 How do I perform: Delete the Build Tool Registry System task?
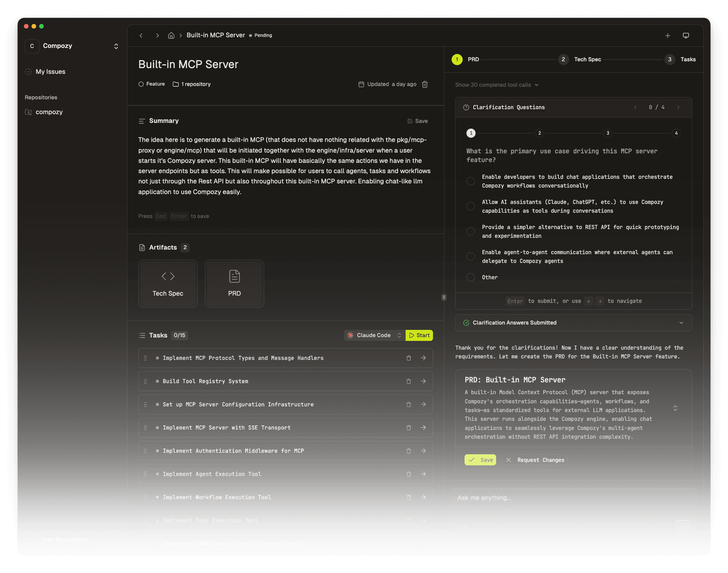point(409,381)
